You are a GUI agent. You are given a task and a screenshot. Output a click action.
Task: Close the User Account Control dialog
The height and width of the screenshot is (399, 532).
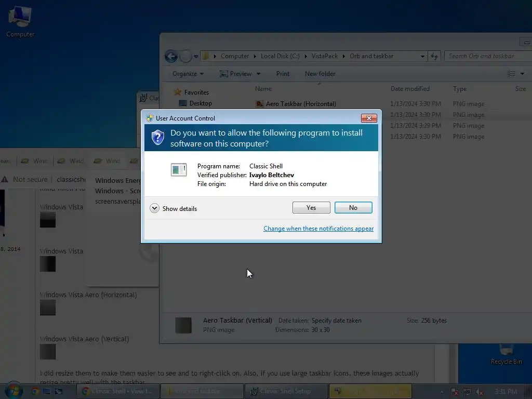pyautogui.click(x=369, y=118)
